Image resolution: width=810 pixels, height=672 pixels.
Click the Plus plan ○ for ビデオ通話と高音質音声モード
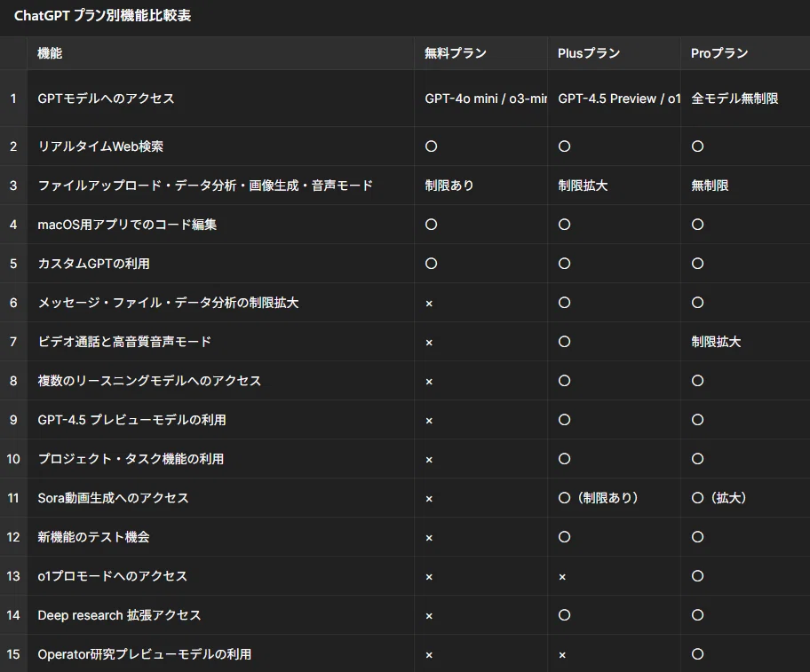(564, 342)
